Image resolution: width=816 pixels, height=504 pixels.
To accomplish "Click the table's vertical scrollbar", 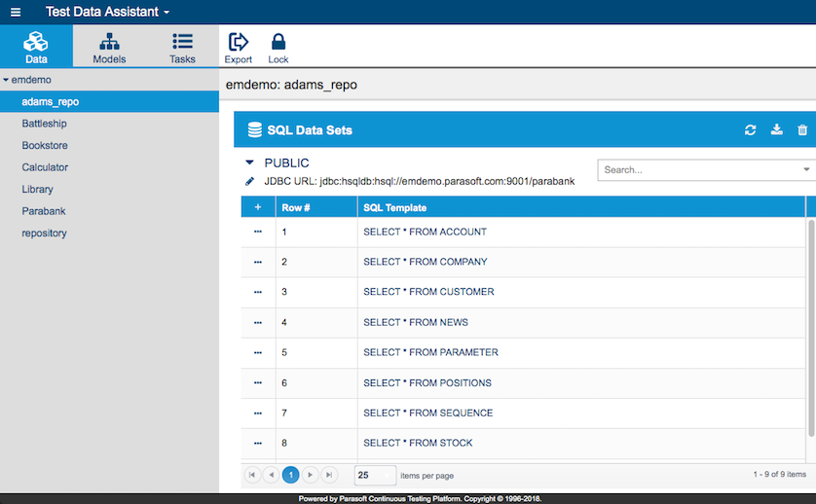I will coord(811,328).
